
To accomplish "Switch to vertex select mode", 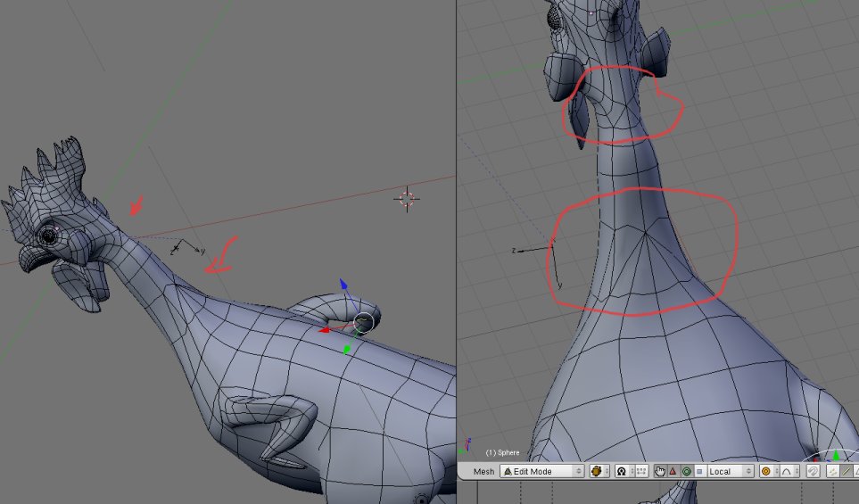I will coord(833,471).
